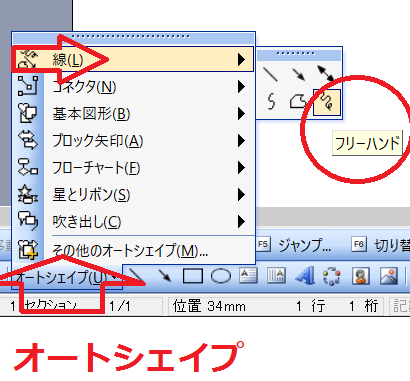Insert a horizontal text box
Screen dimensions: 410x381
pyautogui.click(x=248, y=276)
